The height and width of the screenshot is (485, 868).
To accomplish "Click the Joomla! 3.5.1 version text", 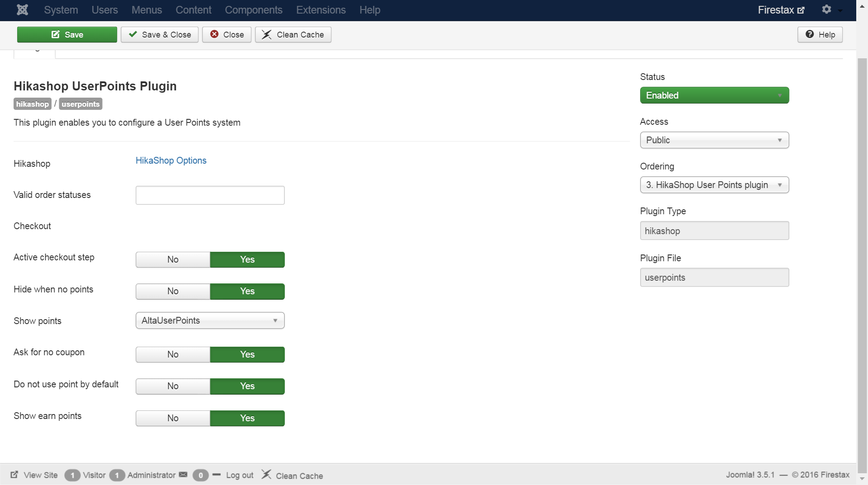I will 750,475.
